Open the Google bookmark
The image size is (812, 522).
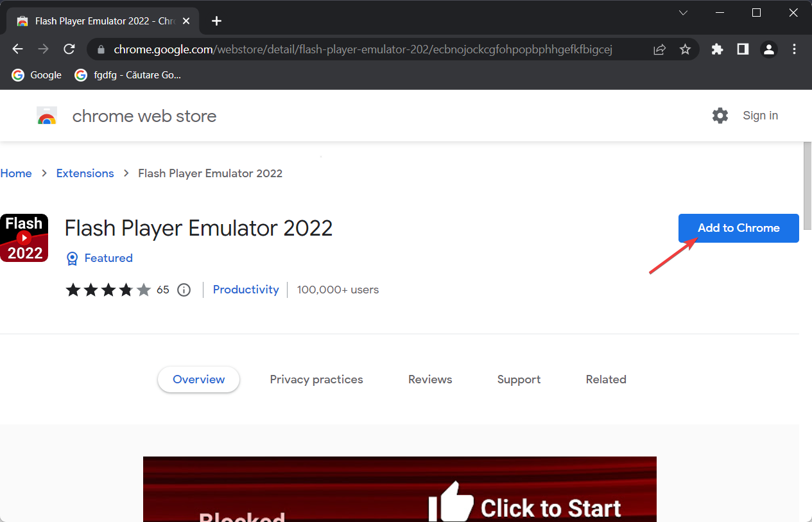pyautogui.click(x=37, y=75)
